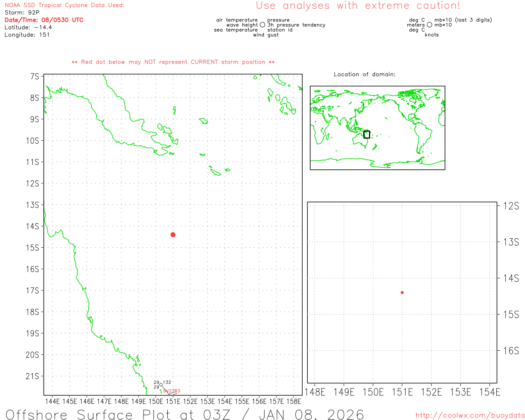525x420 pixels.
Task: Click the 'Use analyses with extreme caution!' warning
Action: coord(358,6)
